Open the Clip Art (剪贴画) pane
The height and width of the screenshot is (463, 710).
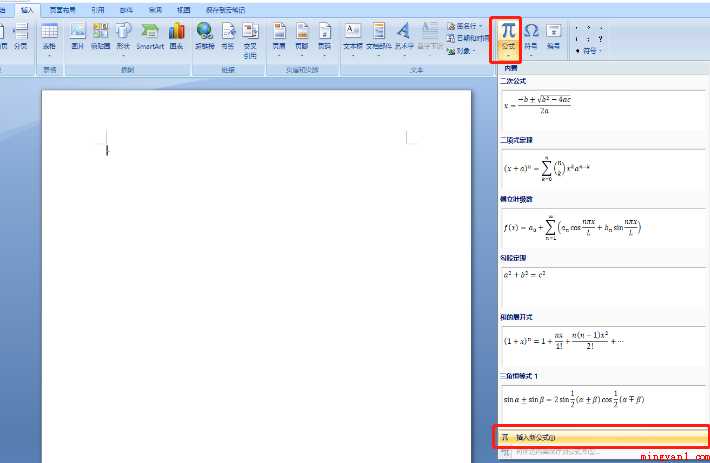tap(101, 37)
